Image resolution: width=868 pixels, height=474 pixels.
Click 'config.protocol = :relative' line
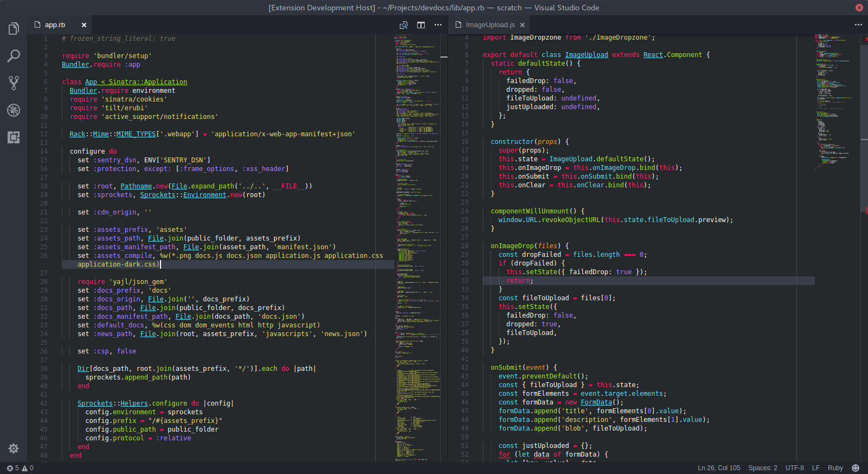click(x=138, y=438)
